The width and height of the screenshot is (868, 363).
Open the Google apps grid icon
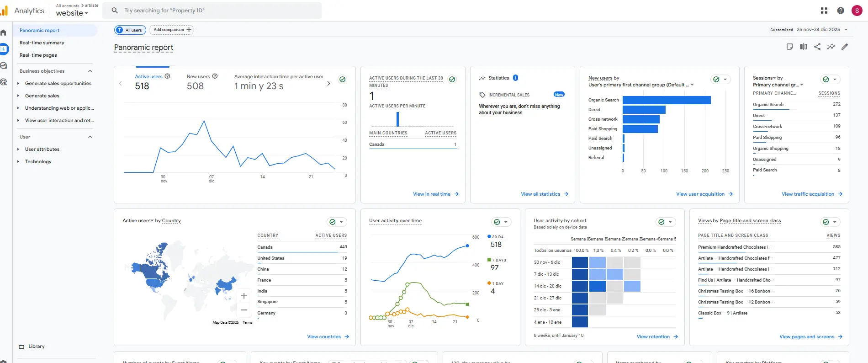click(824, 11)
